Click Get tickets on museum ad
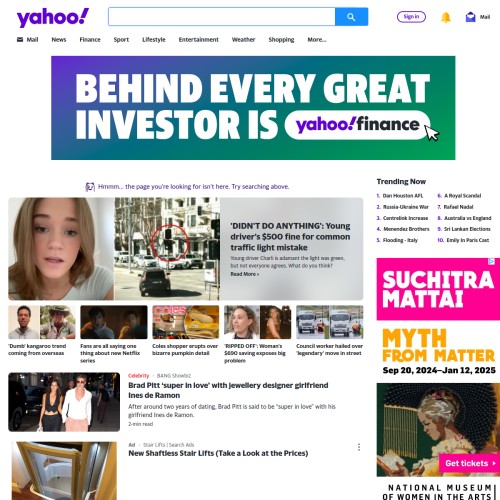Image resolution: width=500 pixels, height=500 pixels. point(470,463)
